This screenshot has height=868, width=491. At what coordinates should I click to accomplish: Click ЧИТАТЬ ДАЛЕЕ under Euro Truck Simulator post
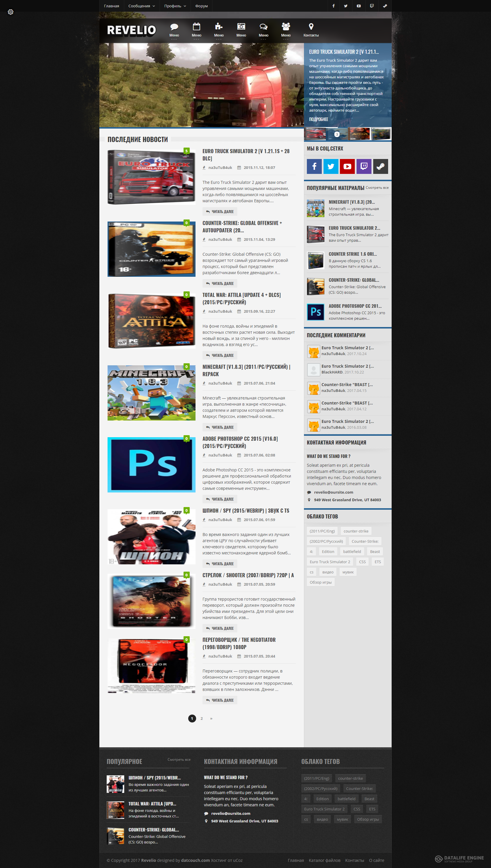[x=220, y=211]
